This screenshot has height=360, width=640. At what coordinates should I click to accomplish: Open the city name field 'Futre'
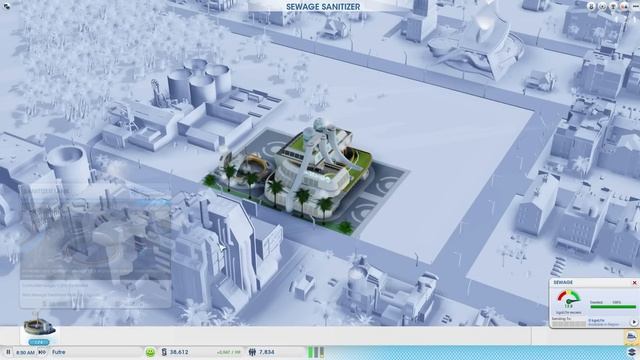coord(96,352)
